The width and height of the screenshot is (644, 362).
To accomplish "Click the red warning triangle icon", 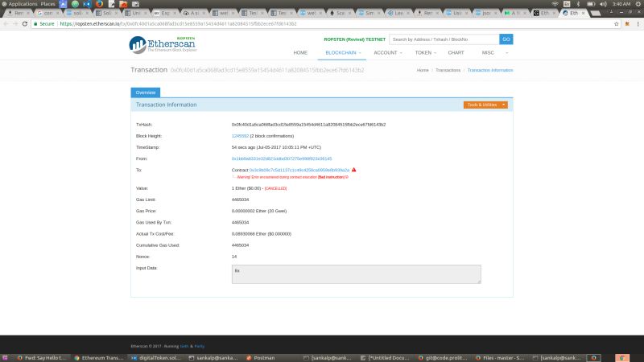I will pos(353,170).
